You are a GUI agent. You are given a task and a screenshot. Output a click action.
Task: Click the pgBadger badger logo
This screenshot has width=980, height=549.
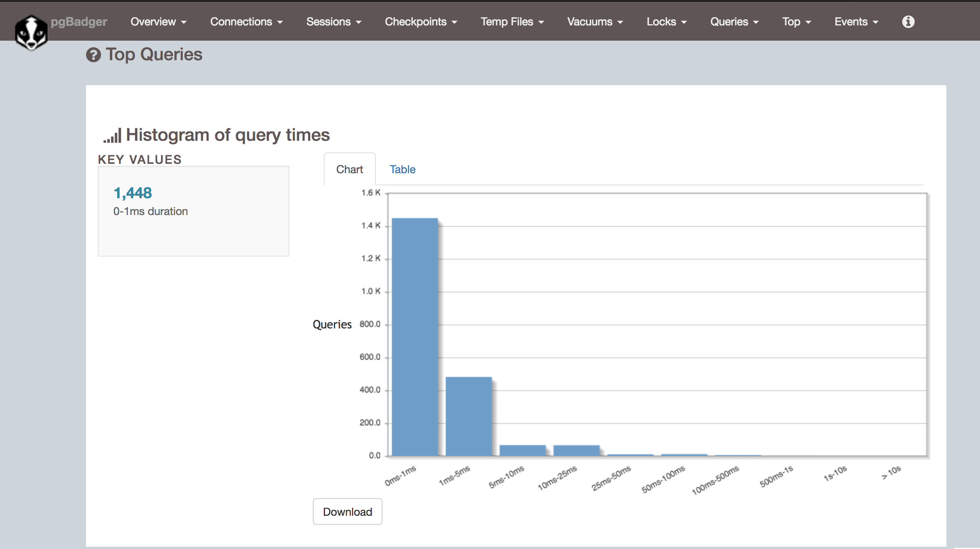coord(31,33)
